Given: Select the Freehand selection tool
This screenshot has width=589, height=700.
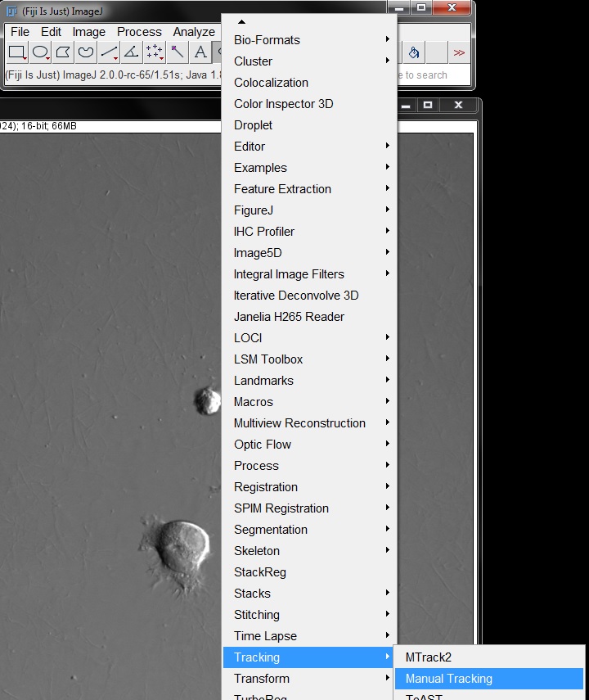Looking at the screenshot, I should [86, 53].
